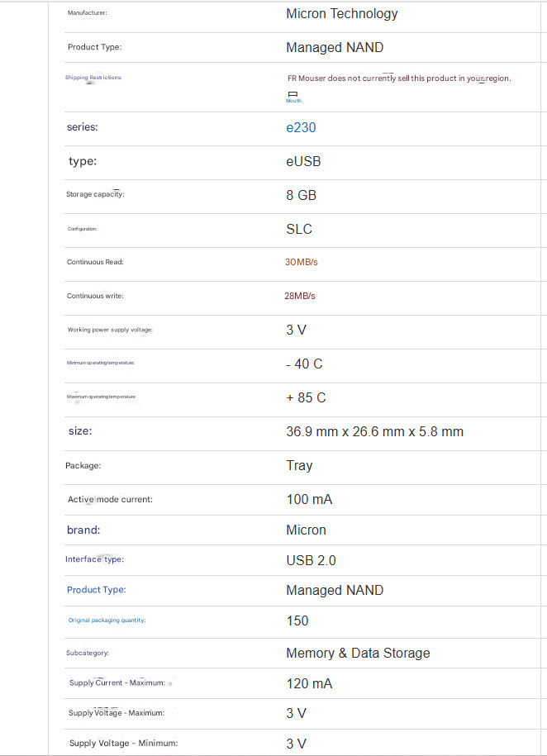Viewport: 547px width, 756px height.
Task: Select the USB 2.0 interface value
Action: 312,560
